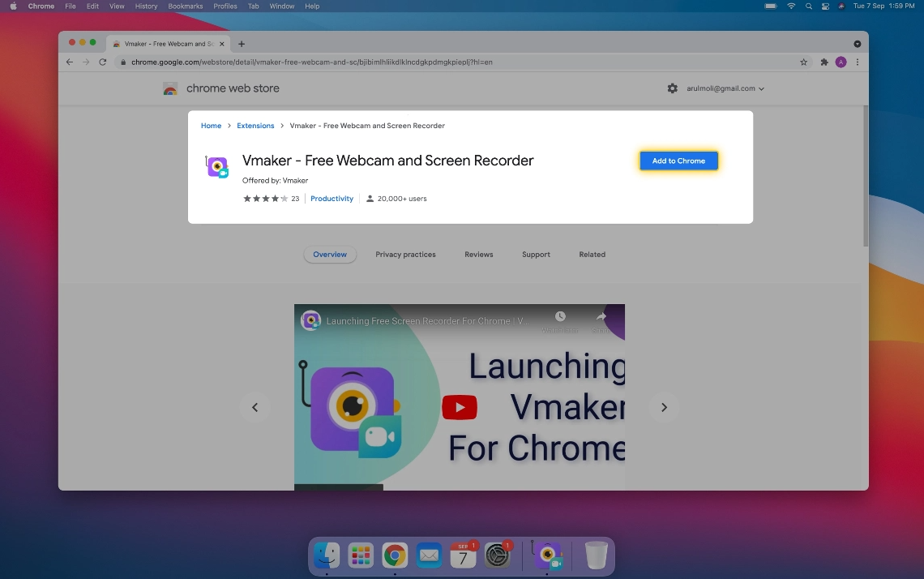Bookmark this page with star icon
This screenshot has height=579, width=924.
click(x=803, y=62)
